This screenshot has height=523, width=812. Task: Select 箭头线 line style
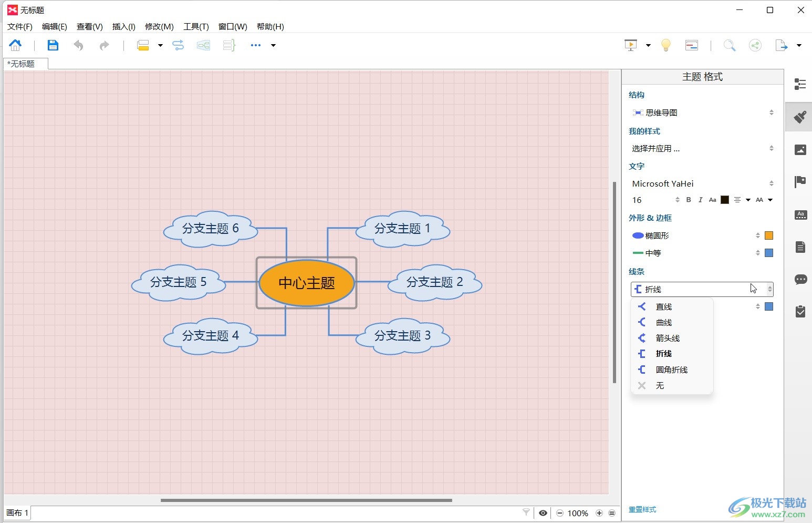672,339
